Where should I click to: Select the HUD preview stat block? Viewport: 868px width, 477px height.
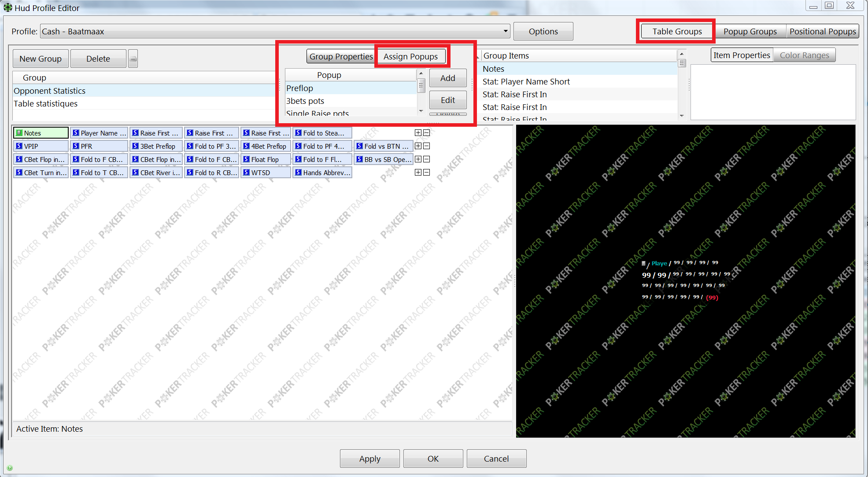685,280
